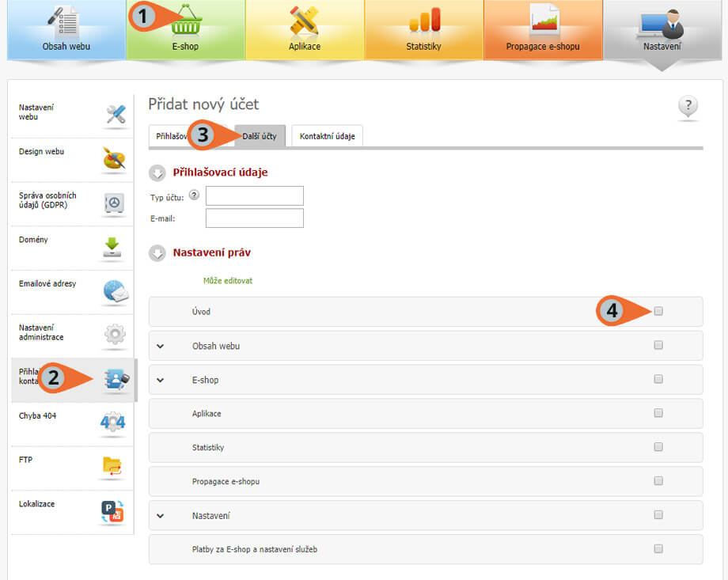Click the Lokalizace icon in sidebar
The width and height of the screenshot is (728, 580).
pos(113,512)
